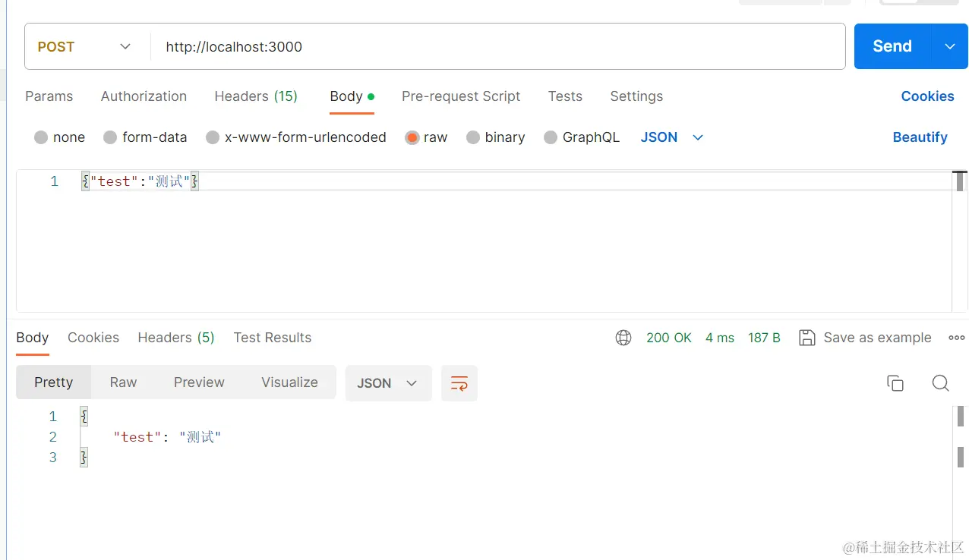Click the "test" key in response
The height and width of the screenshot is (560, 969).
pos(137,437)
